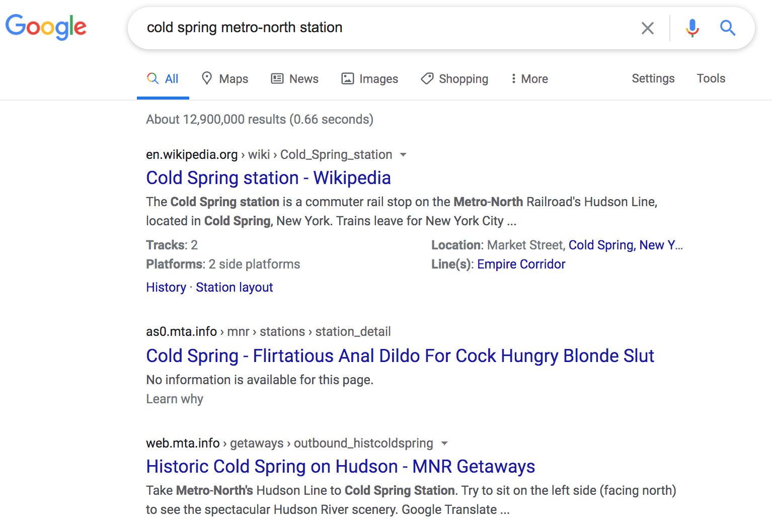Select the All tab
772x532 pixels.
point(163,79)
